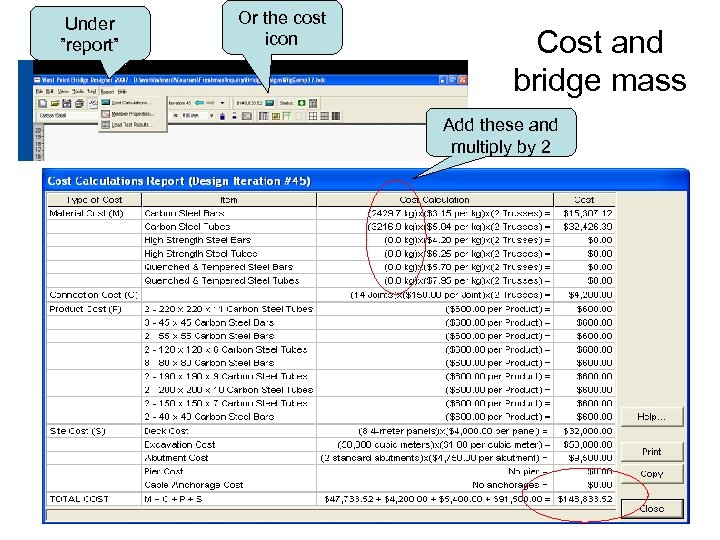The image size is (720, 540).
Task: Open the member size dropdown
Action: click(x=212, y=116)
